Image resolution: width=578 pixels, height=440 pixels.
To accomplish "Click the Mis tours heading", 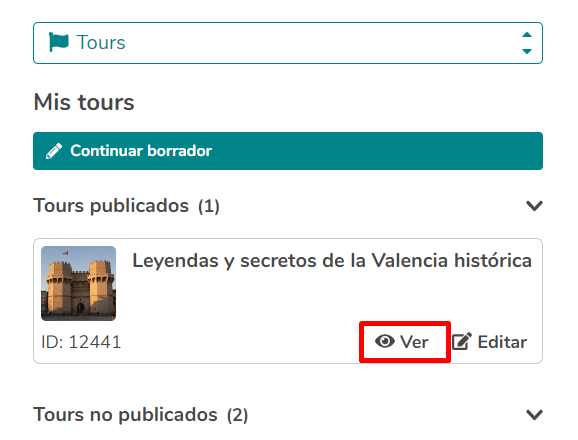I will point(84,102).
